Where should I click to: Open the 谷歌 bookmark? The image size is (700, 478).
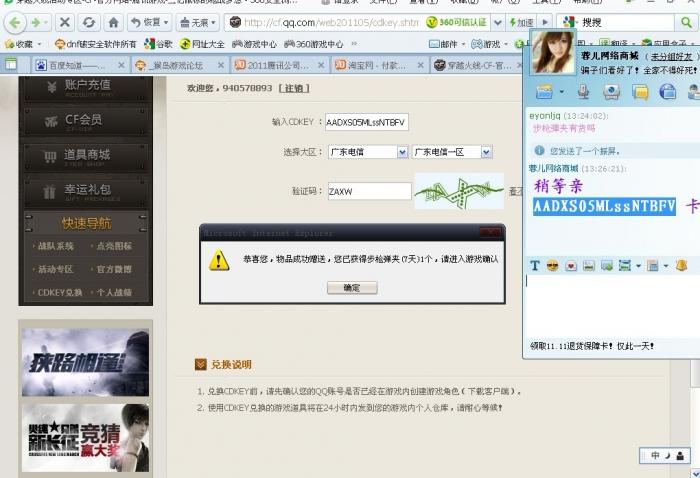158,44
